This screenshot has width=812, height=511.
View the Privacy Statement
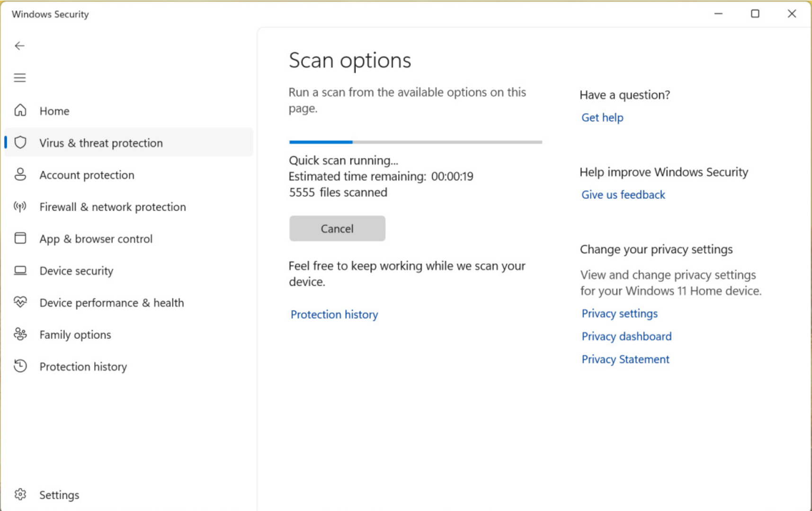(x=625, y=359)
